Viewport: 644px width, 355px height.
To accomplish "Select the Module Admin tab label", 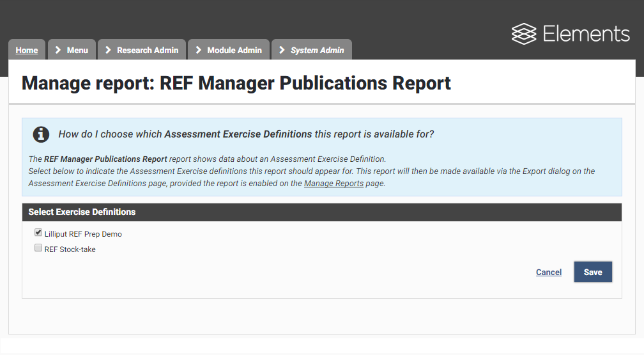I will (234, 50).
